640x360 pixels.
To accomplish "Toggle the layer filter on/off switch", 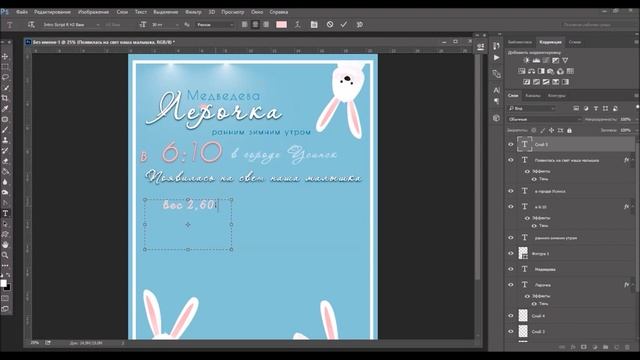I will point(637,107).
